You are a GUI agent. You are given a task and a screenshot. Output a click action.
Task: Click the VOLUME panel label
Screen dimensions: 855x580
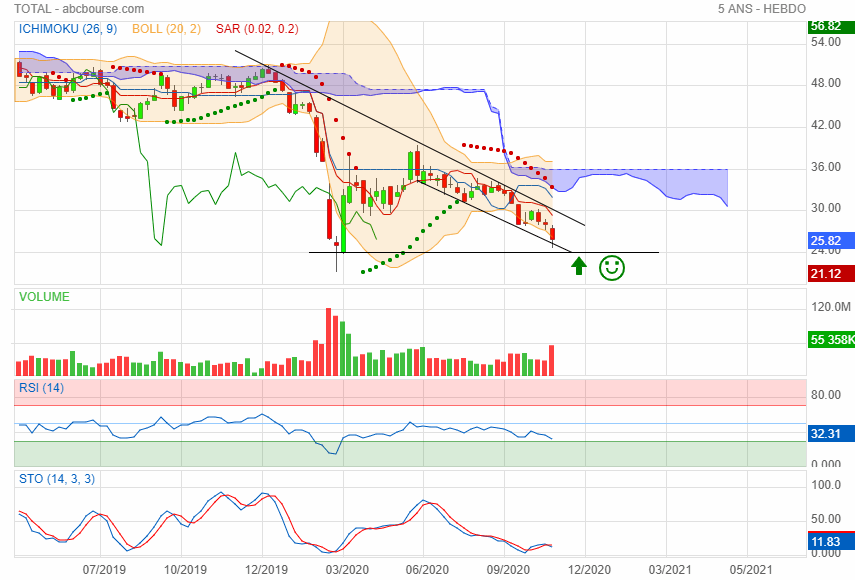point(44,297)
